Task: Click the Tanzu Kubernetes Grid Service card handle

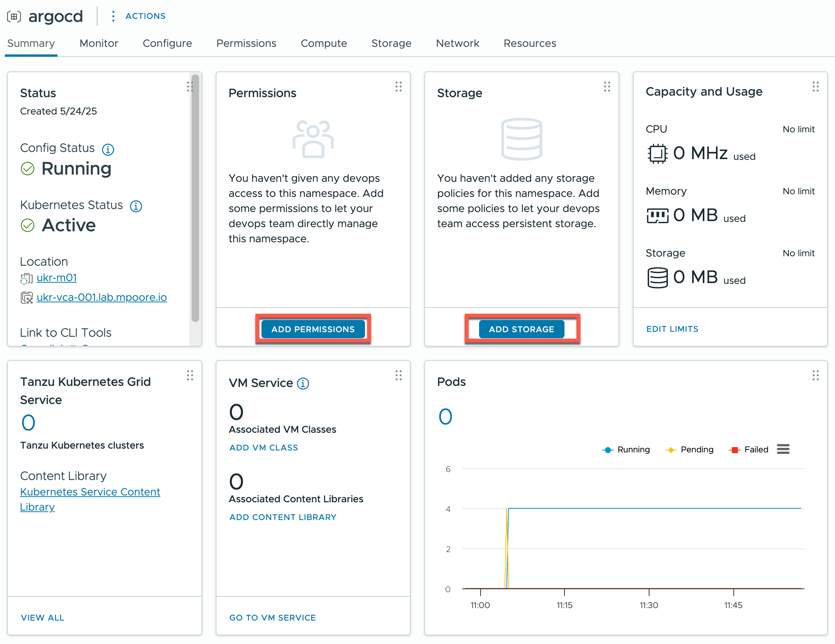Action: (190, 375)
